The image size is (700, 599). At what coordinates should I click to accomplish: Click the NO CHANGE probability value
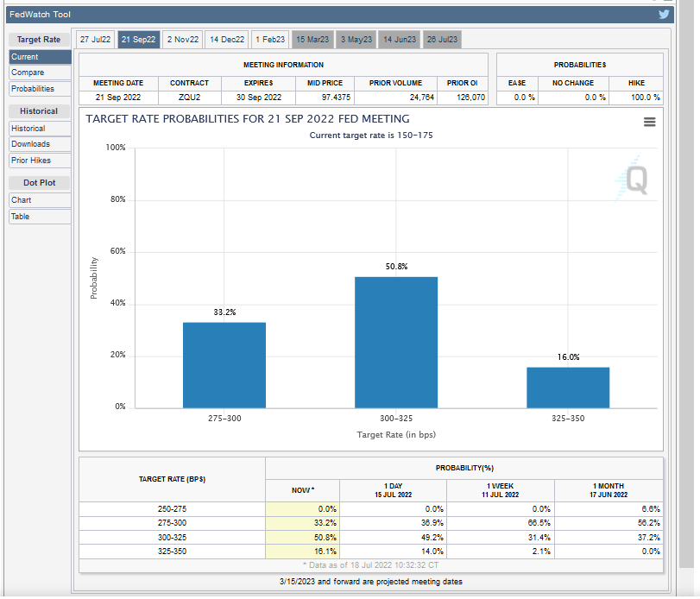coord(595,98)
